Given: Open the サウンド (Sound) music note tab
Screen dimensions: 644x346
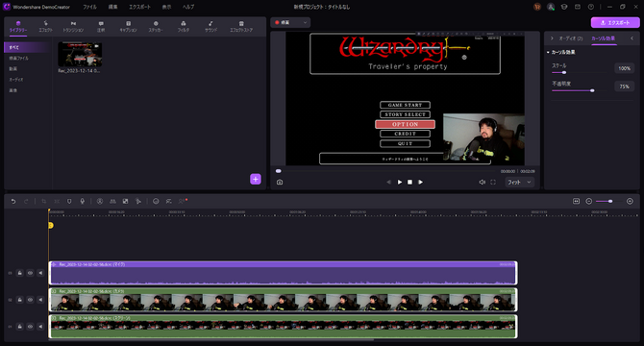Looking at the screenshot, I should pyautogui.click(x=211, y=27).
